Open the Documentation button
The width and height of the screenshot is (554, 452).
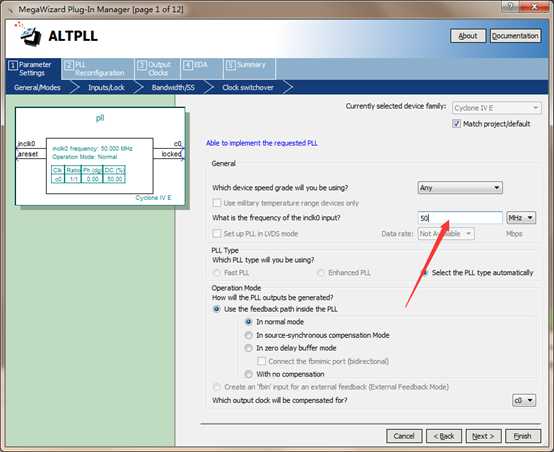(x=515, y=36)
